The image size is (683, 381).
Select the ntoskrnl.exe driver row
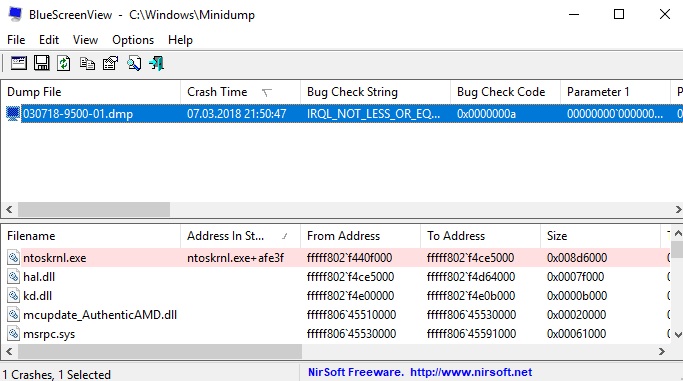[x=335, y=258]
